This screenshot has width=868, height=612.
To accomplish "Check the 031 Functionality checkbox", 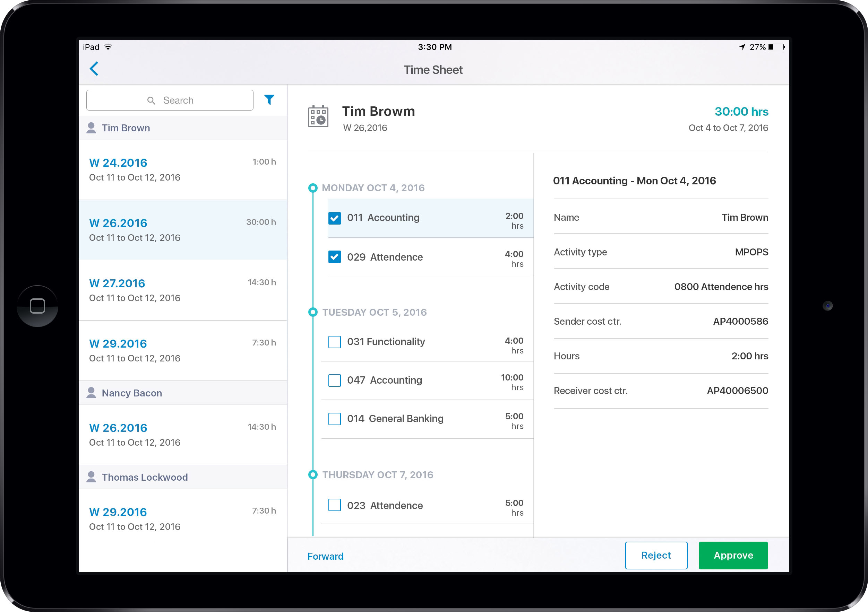I will [335, 341].
